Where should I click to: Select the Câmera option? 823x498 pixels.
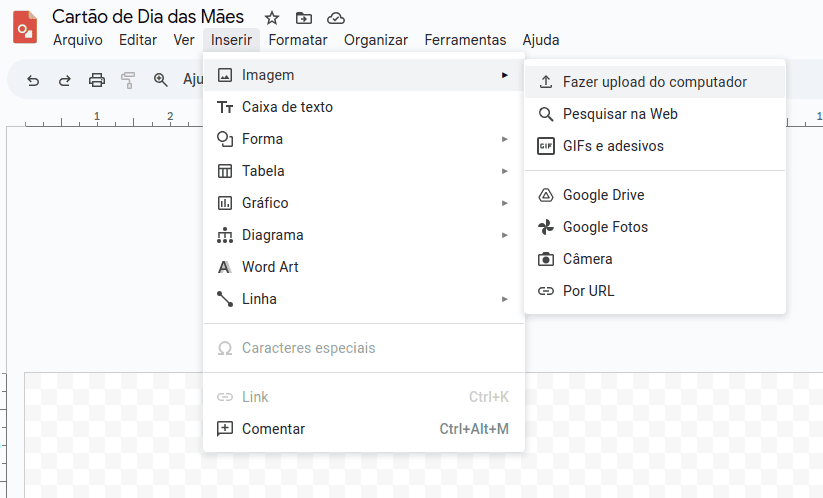[655, 259]
